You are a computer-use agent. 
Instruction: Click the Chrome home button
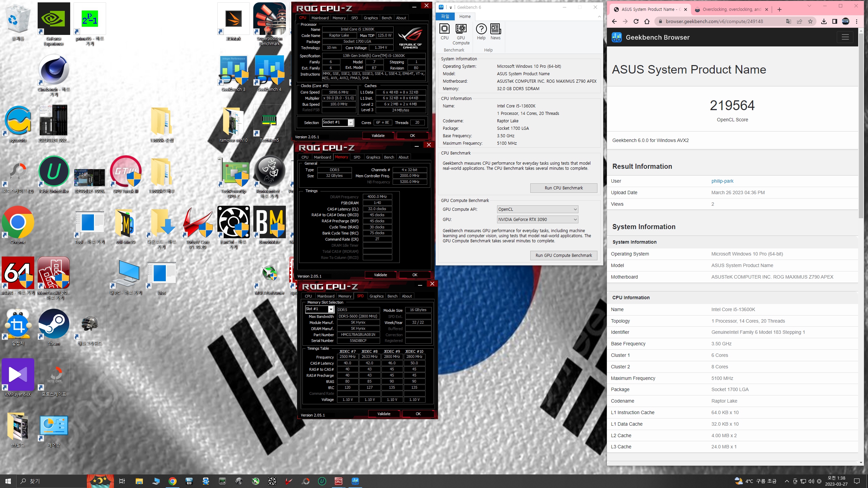(647, 21)
